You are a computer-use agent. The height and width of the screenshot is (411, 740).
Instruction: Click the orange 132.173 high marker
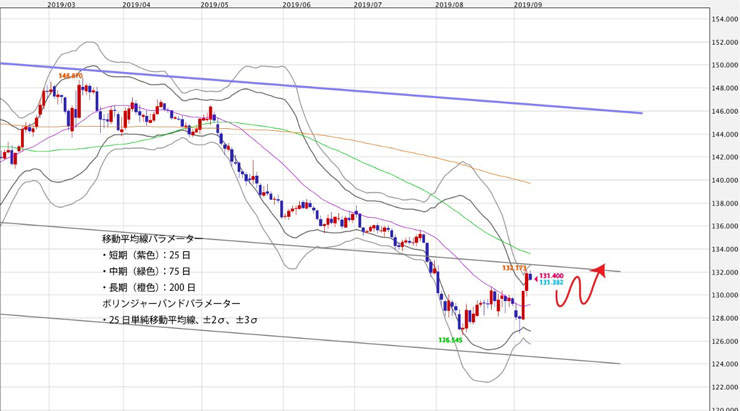pyautogui.click(x=514, y=268)
